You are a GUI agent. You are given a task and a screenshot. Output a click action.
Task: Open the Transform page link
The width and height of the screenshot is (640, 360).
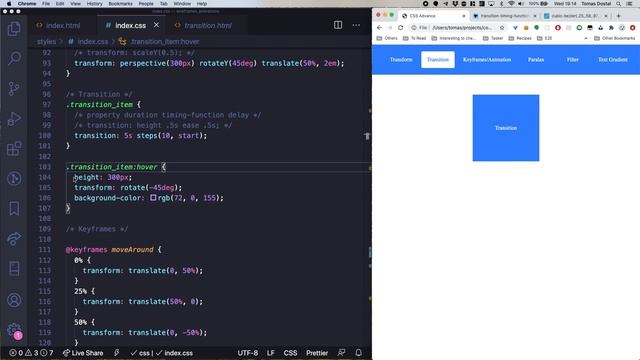(x=401, y=60)
